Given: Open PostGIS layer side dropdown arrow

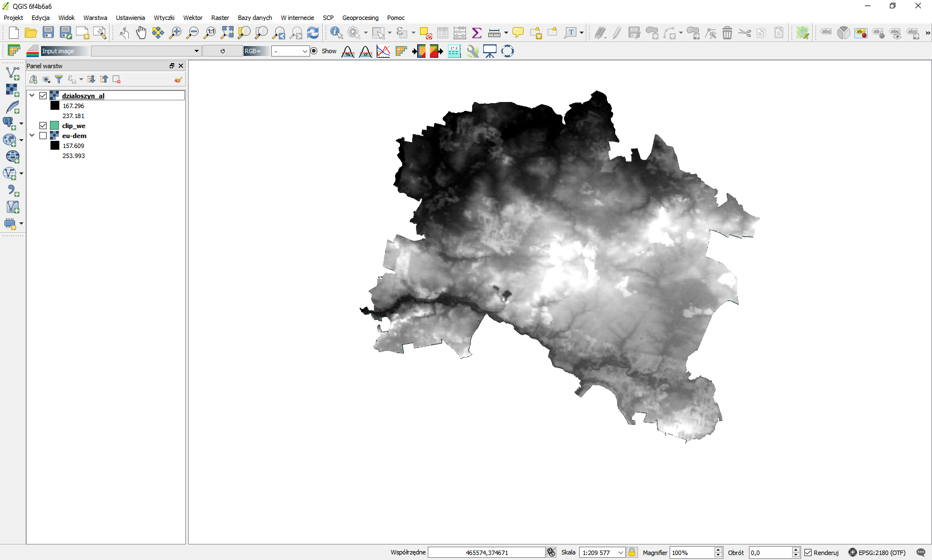Looking at the screenshot, I should 21,123.
